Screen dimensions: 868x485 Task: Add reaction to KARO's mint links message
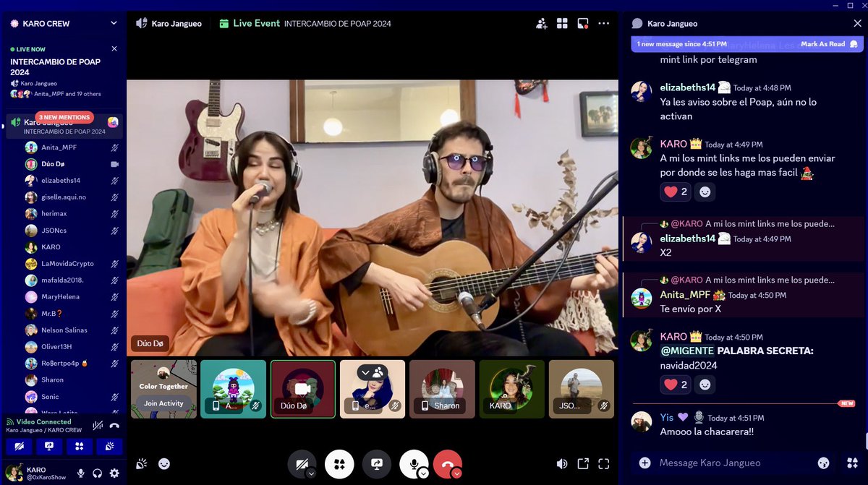click(x=705, y=192)
